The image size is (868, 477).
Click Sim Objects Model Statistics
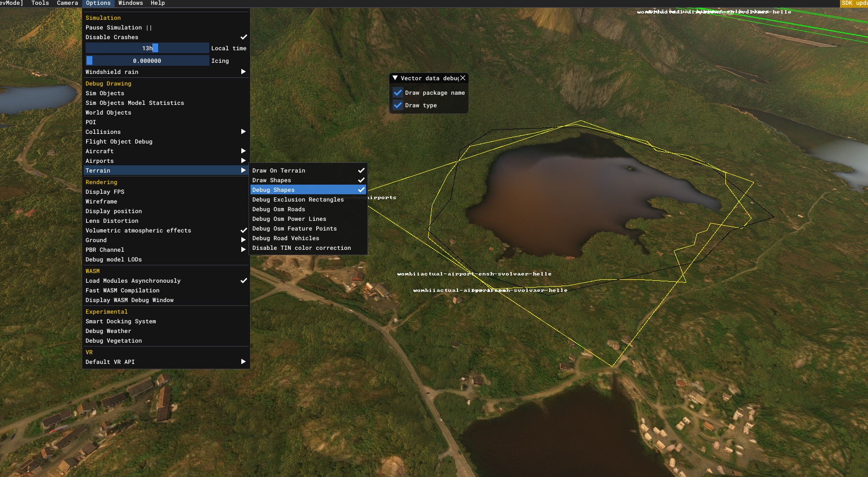click(166, 103)
